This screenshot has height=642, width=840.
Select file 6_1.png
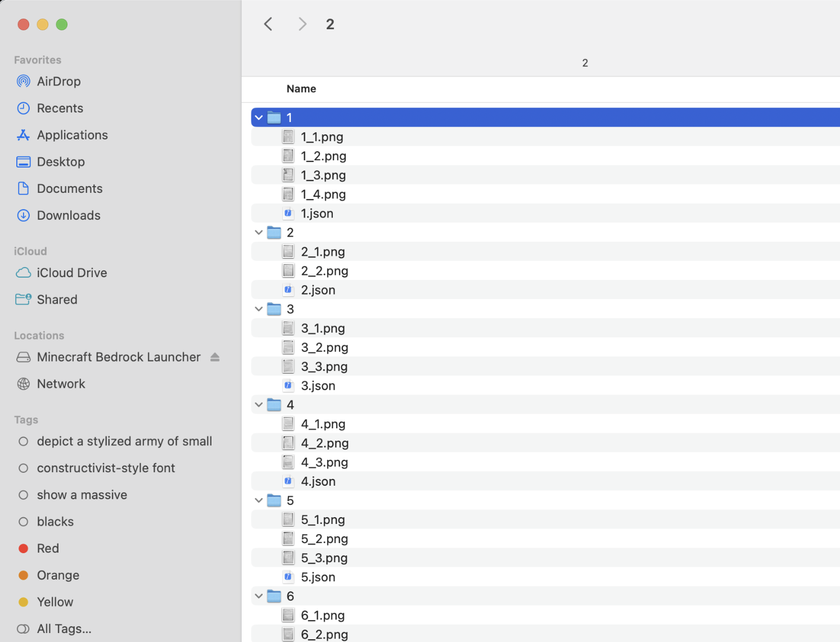tap(545, 615)
